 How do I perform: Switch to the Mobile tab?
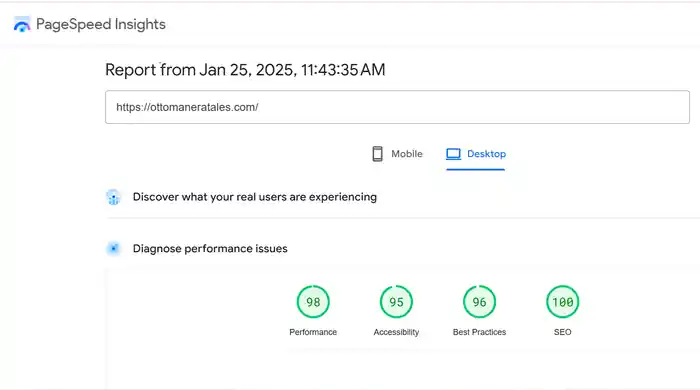click(397, 154)
